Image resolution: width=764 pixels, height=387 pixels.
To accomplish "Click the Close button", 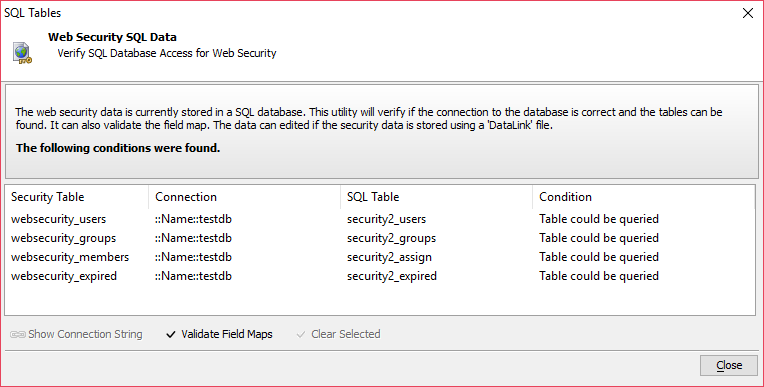I will pyautogui.click(x=729, y=365).
